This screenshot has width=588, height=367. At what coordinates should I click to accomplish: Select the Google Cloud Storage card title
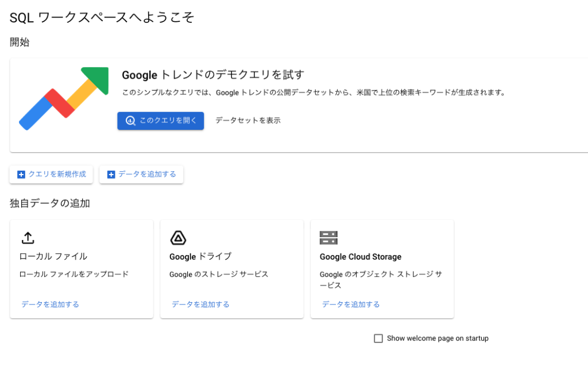[x=360, y=257]
